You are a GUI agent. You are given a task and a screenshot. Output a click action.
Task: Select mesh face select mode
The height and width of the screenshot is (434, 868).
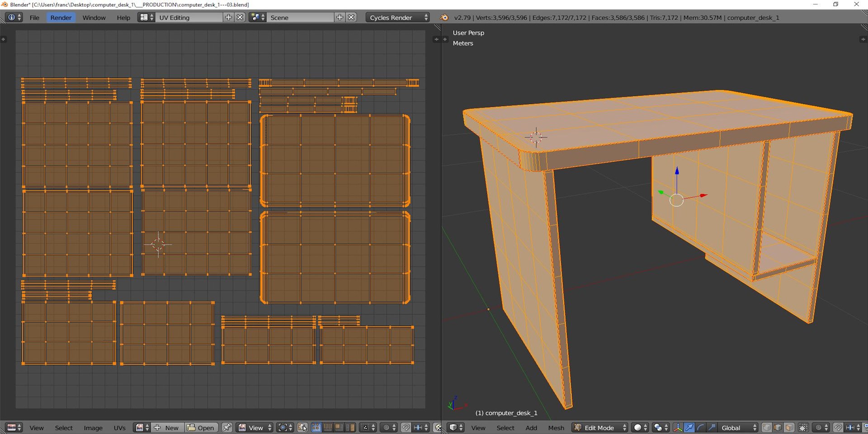(789, 427)
